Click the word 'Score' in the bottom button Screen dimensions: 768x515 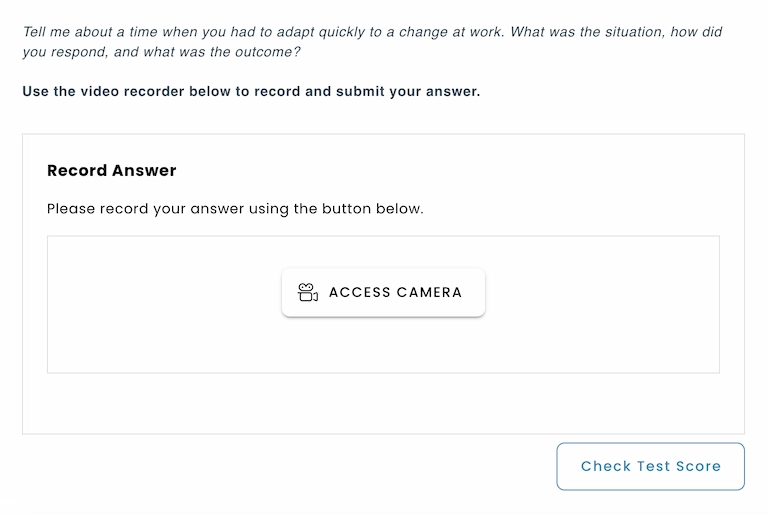click(697, 466)
